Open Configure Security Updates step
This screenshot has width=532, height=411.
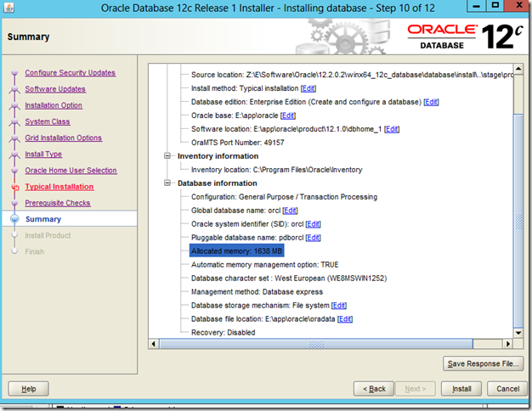(x=70, y=73)
